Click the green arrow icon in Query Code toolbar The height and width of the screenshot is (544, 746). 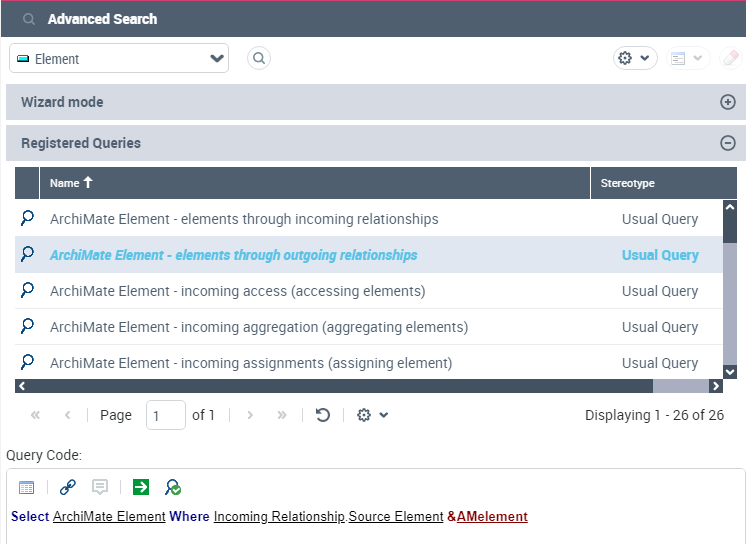pos(141,487)
